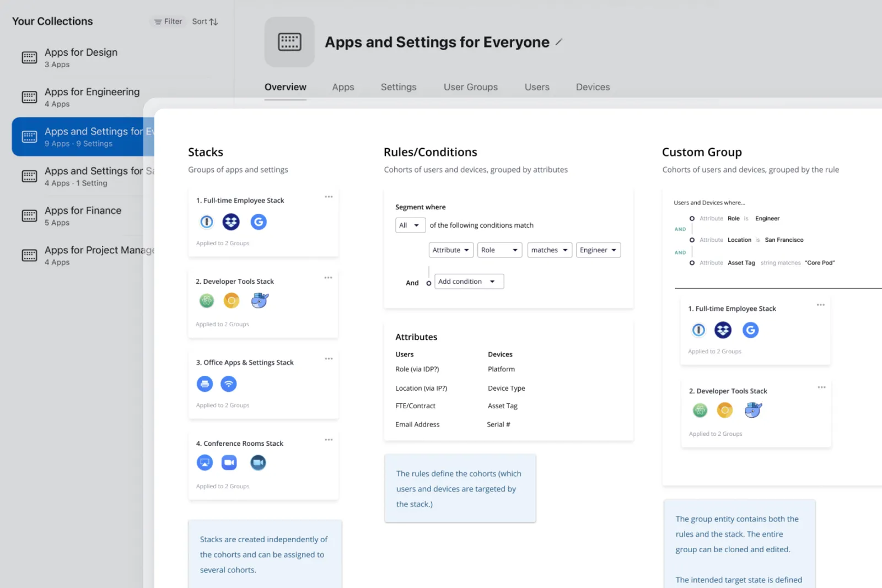Screen dimensions: 882x588
Task: Click the Asset Tag device attribute in Attributes
Action: [x=502, y=406]
